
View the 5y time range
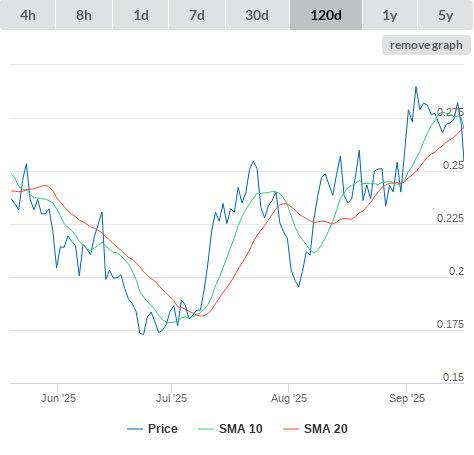click(x=446, y=15)
